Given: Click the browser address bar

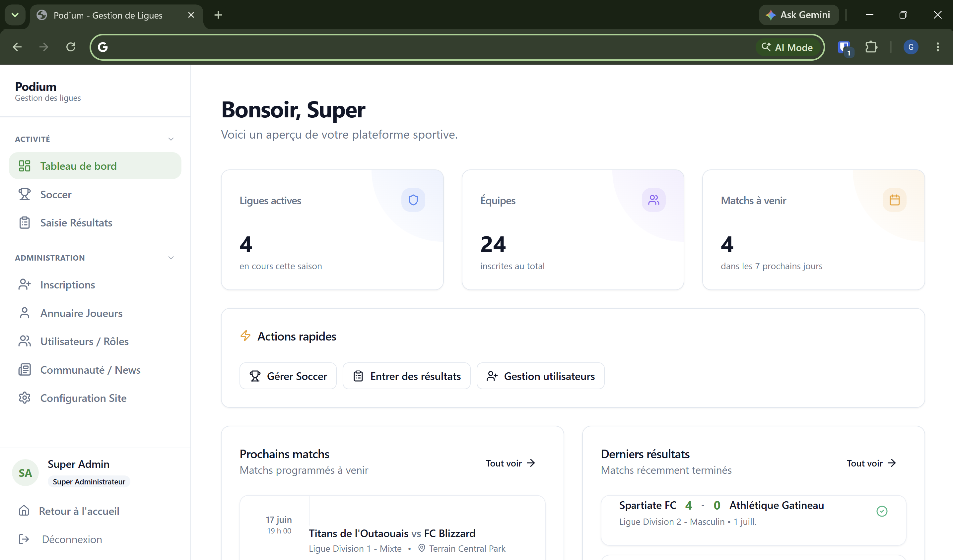Looking at the screenshot, I should coord(427,47).
